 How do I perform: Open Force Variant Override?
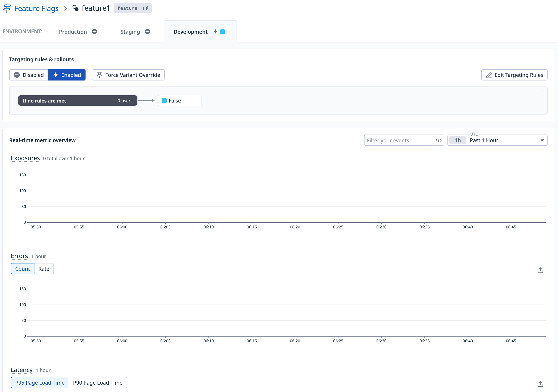(x=128, y=75)
